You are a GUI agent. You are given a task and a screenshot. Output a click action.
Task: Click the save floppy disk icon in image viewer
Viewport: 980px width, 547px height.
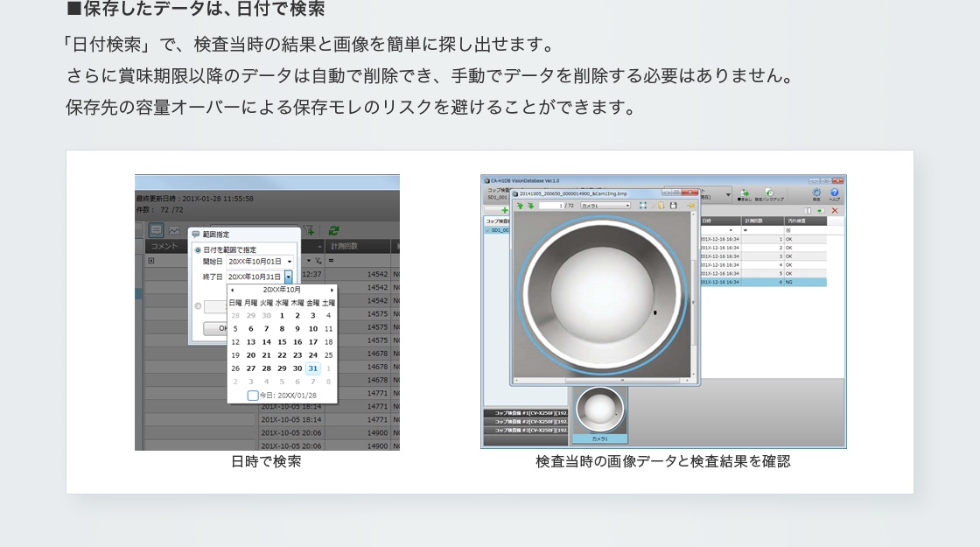pos(674,206)
